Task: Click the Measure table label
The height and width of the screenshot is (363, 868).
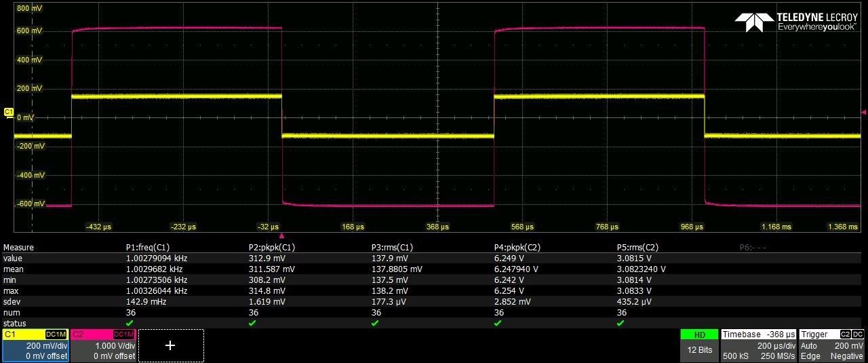Action: pyautogui.click(x=18, y=248)
